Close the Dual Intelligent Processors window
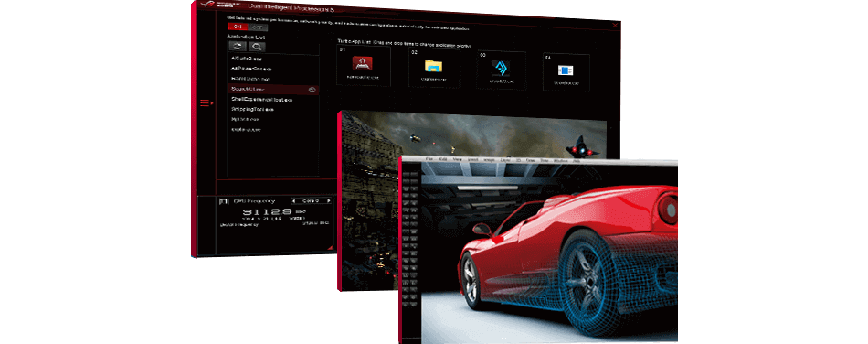Screen dimensions: 868x344 (x=615, y=25)
